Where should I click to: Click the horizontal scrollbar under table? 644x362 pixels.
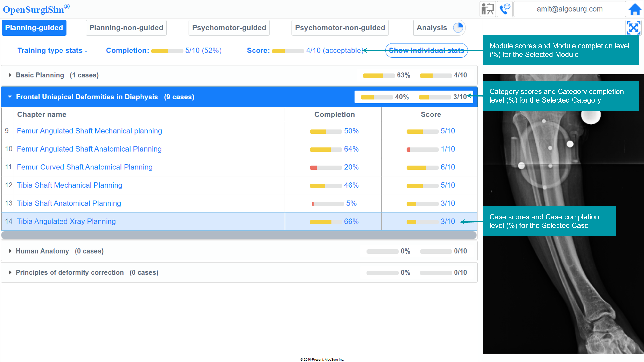pos(239,235)
